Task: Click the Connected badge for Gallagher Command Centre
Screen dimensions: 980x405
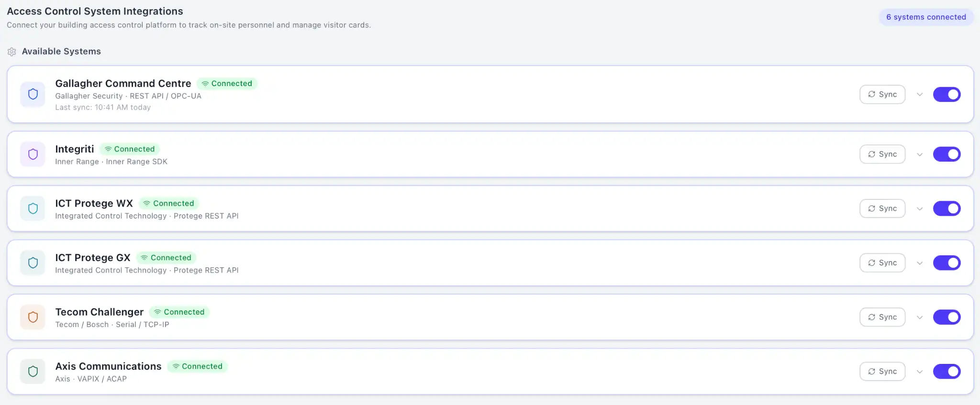Action: point(227,84)
